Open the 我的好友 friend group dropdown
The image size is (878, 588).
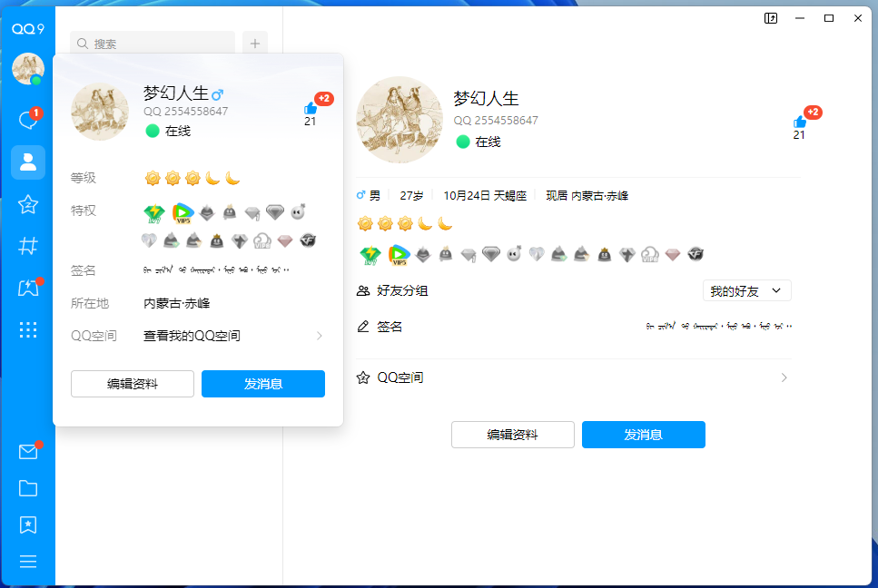pyautogui.click(x=747, y=291)
